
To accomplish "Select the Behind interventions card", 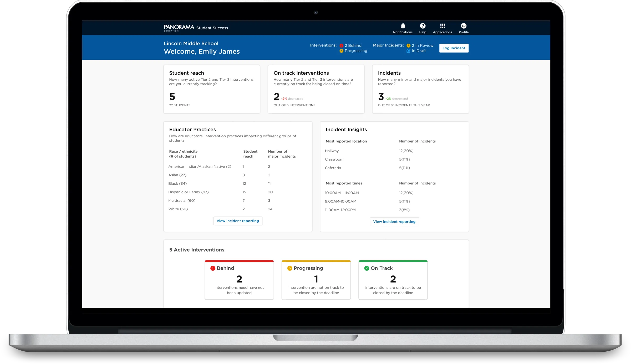I will [239, 280].
